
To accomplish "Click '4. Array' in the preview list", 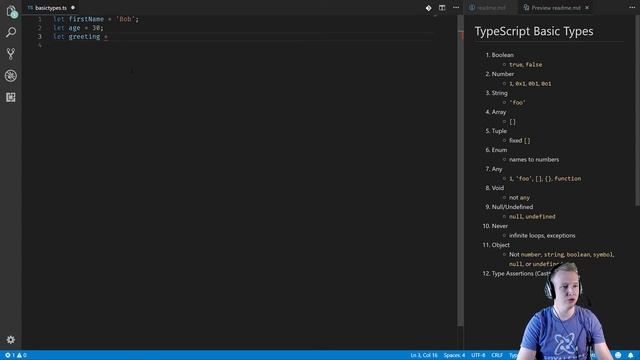I will [x=496, y=112].
